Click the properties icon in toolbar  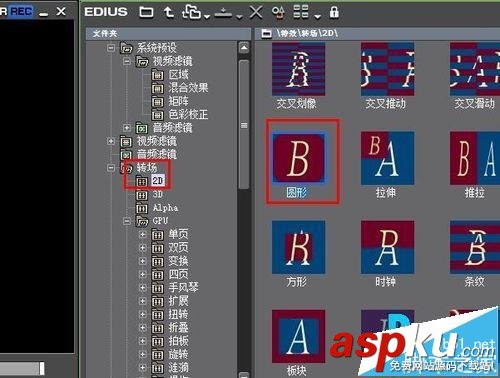click(278, 12)
